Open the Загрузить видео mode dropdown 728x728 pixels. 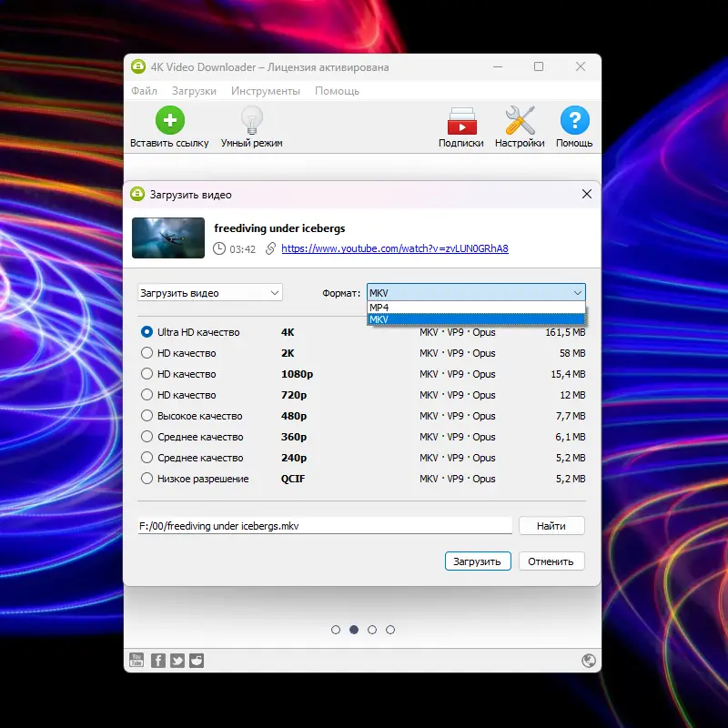(210, 293)
